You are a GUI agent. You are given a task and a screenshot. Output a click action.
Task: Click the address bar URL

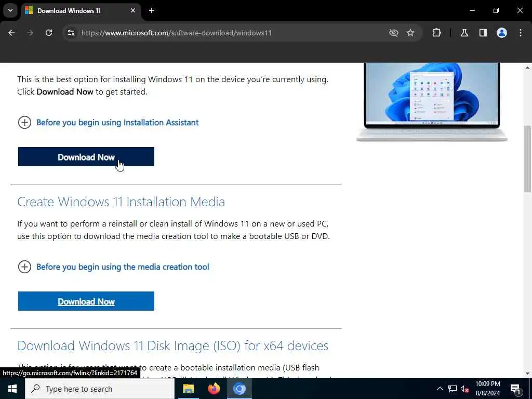[x=177, y=33]
